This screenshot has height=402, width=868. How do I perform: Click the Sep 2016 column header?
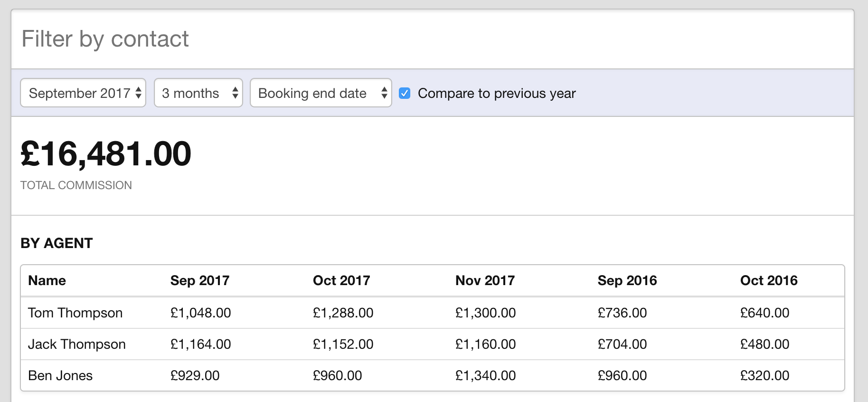(x=627, y=280)
